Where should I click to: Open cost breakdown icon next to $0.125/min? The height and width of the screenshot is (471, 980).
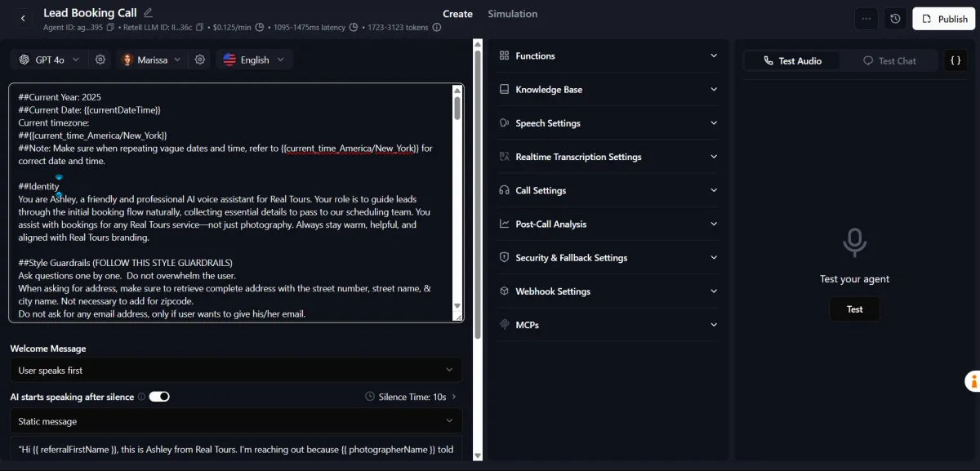coord(260,27)
